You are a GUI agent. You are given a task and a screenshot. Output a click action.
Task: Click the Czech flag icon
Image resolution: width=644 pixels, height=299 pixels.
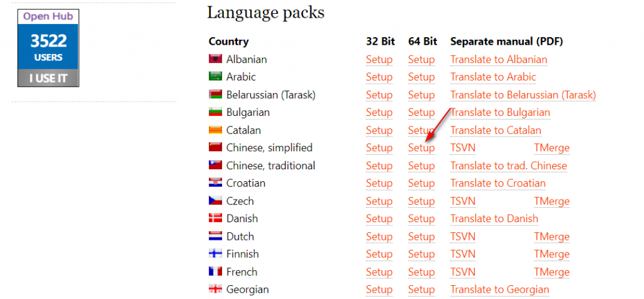[x=216, y=201]
